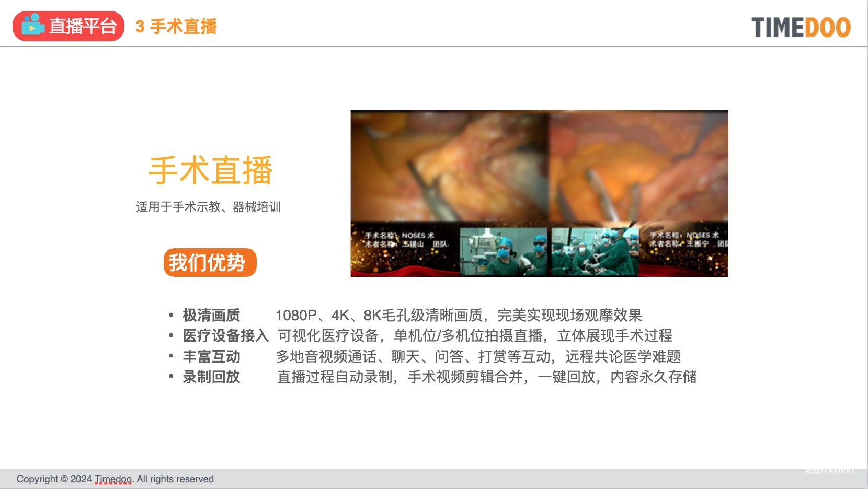Click the text 可视化医疗设备

328,335
